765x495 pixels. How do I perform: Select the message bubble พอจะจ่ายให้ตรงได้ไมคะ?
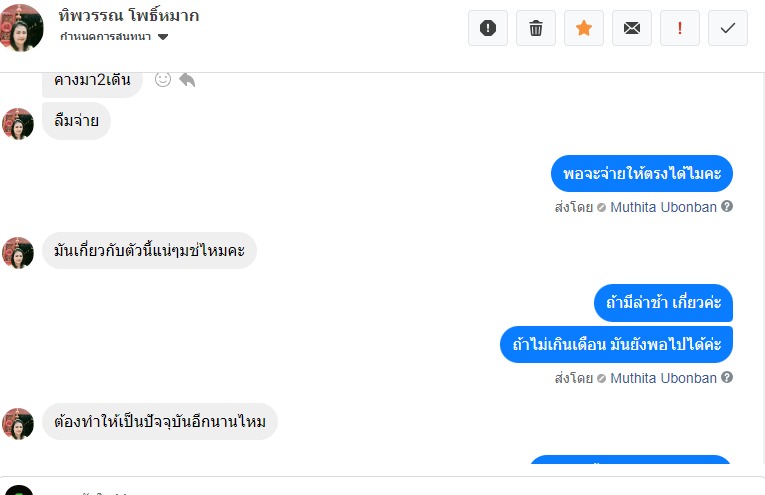(x=642, y=174)
